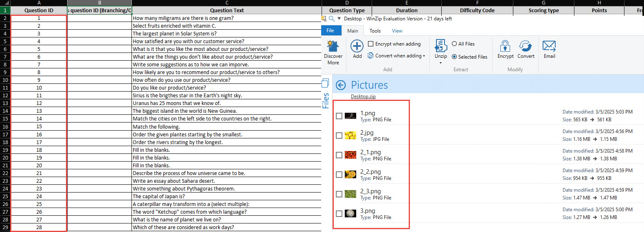644x232 pixels.
Task: Click the Email envelope icon
Action: pyautogui.click(x=549, y=46)
